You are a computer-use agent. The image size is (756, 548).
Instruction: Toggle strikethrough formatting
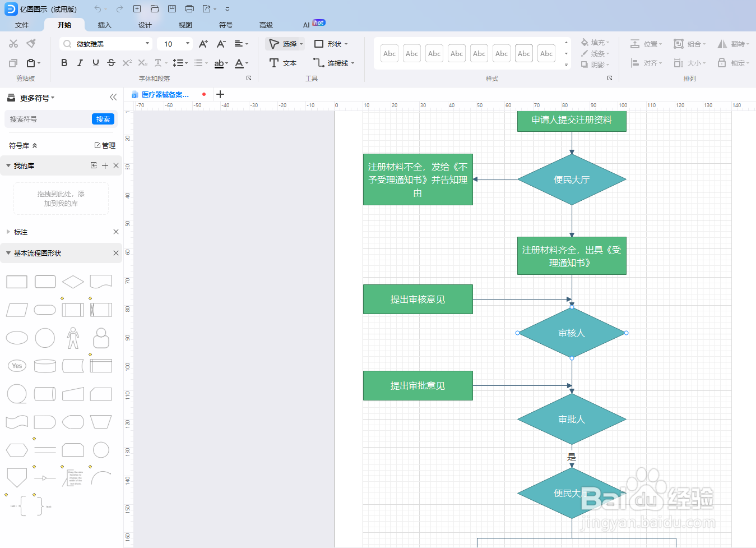[111, 63]
